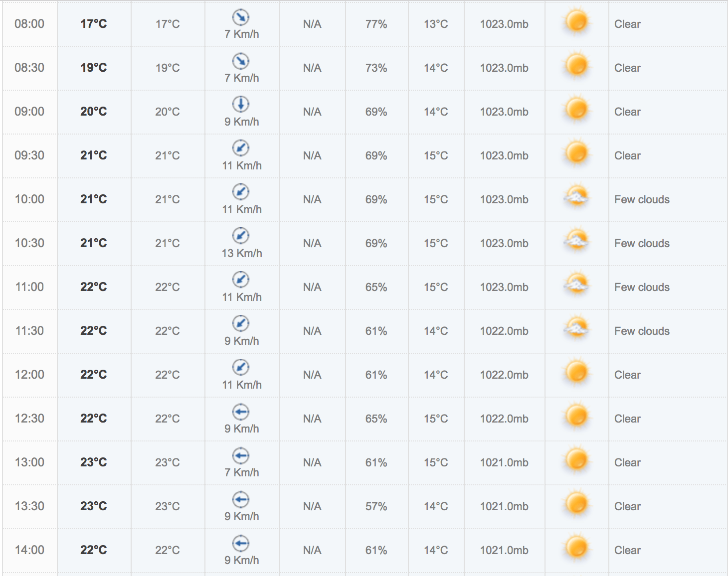Click the Clear label in 14:00 row
This screenshot has height=576, width=728.
(x=627, y=550)
